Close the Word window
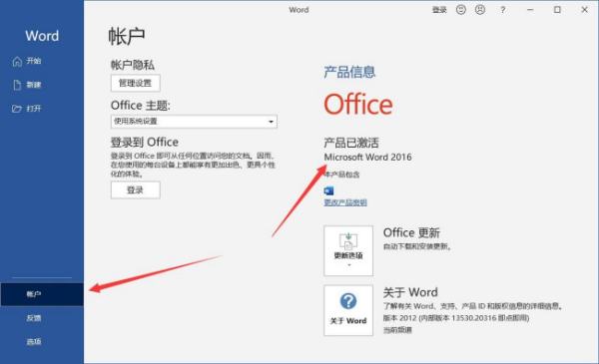599x364 pixels. click(584, 10)
